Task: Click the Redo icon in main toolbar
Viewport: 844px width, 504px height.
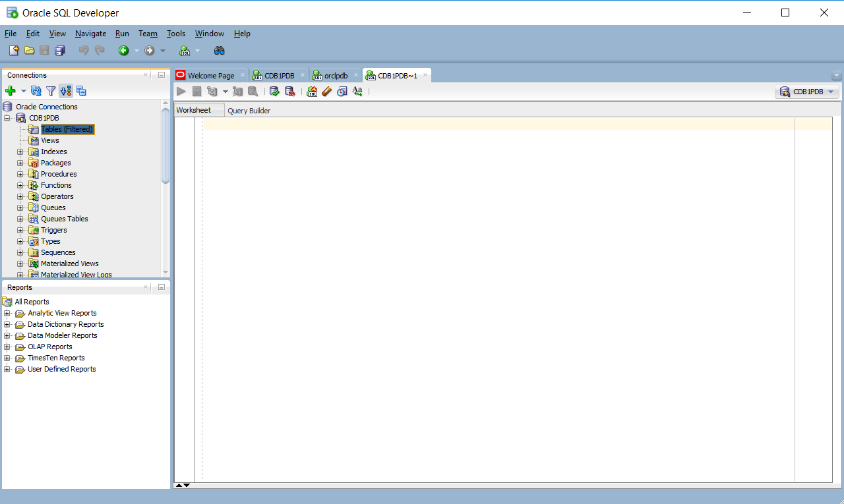Action: (100, 51)
